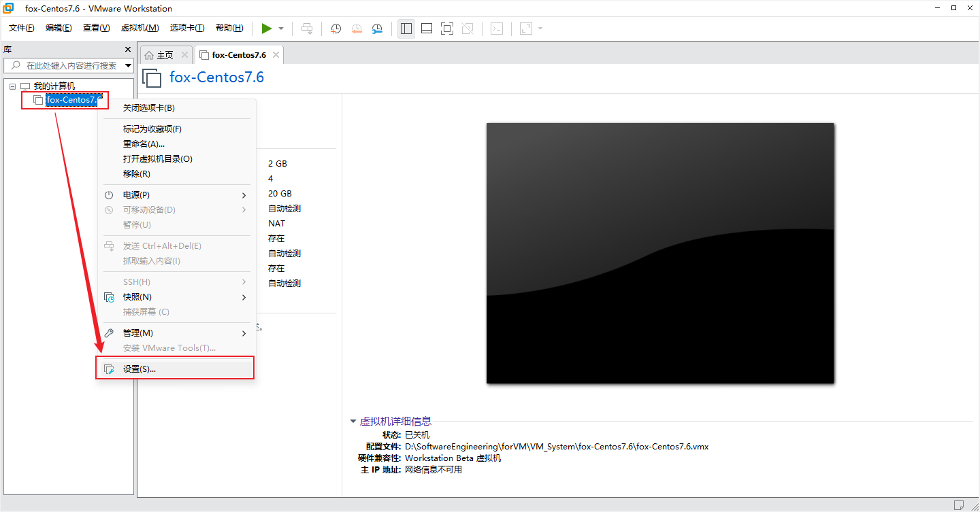
Task: Open the 文件(F) menu
Action: [x=22, y=28]
